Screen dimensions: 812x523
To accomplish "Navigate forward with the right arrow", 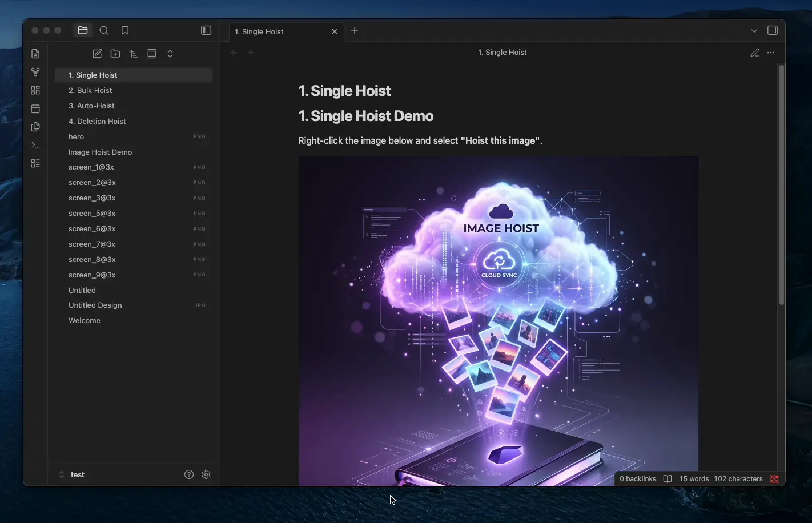I will click(x=250, y=53).
